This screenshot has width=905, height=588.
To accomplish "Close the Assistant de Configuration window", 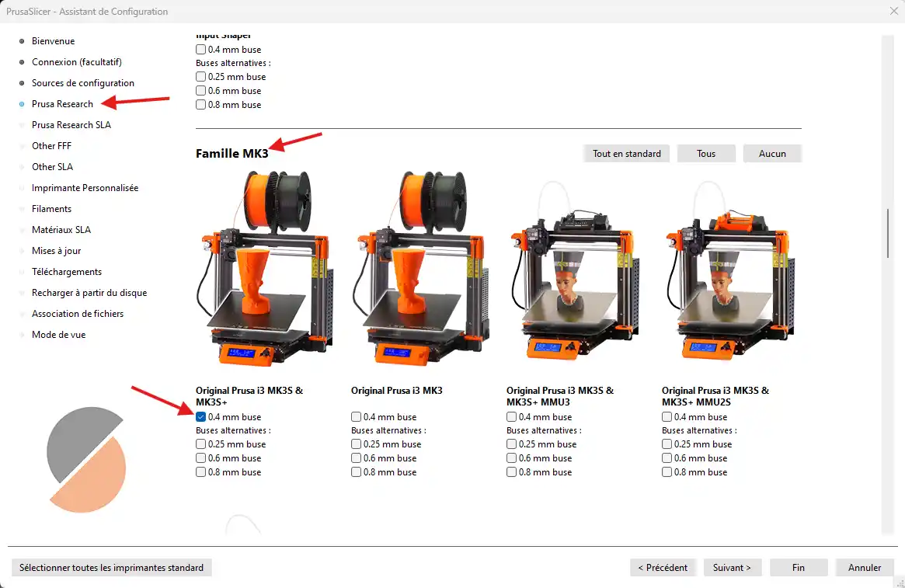I will click(x=893, y=11).
